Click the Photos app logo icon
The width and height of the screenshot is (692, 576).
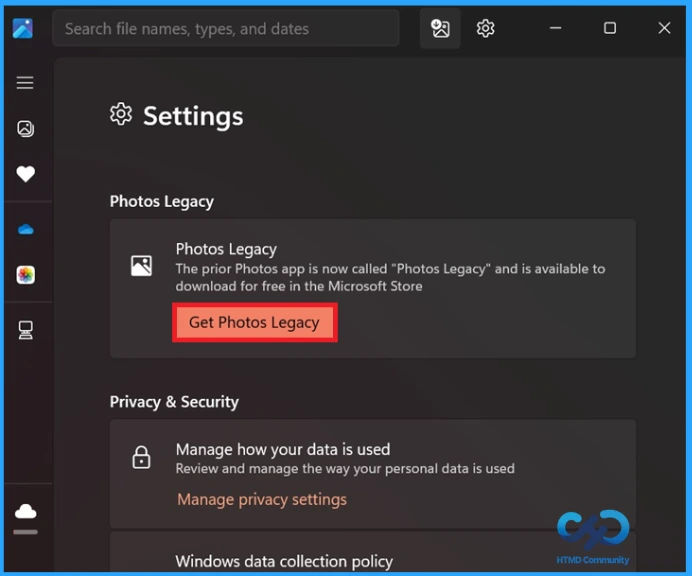23,28
